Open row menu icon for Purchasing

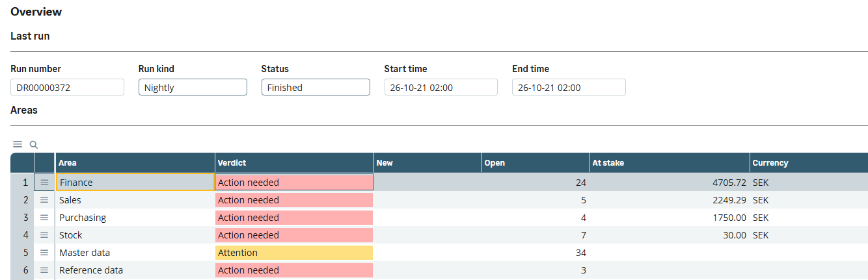[44, 218]
